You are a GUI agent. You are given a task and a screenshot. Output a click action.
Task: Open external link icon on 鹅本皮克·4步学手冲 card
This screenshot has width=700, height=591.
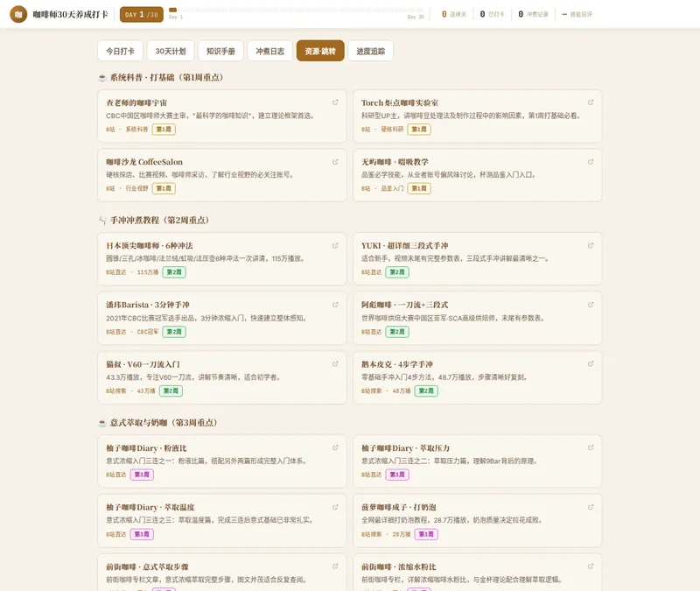click(x=591, y=363)
